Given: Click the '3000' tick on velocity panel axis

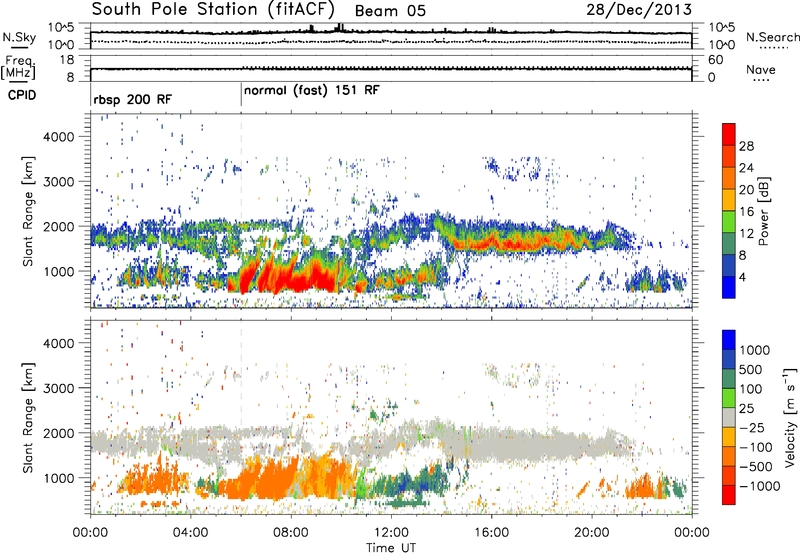Looking at the screenshot, I should point(58,388).
